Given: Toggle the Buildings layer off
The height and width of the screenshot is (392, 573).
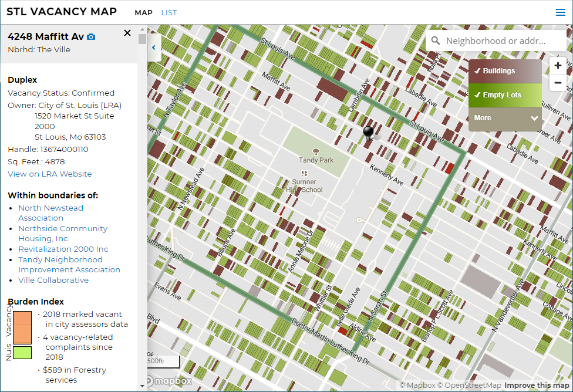Looking at the screenshot, I should 505,71.
